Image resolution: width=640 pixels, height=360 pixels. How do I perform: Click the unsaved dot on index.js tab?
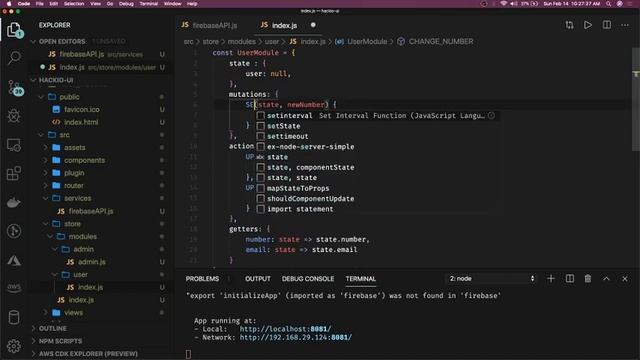point(313,25)
